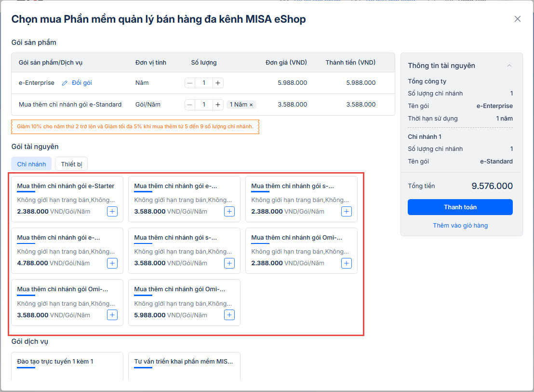534x392 pixels.
Task: Increase e-Enterprise quantity with plus
Action: coord(218,83)
